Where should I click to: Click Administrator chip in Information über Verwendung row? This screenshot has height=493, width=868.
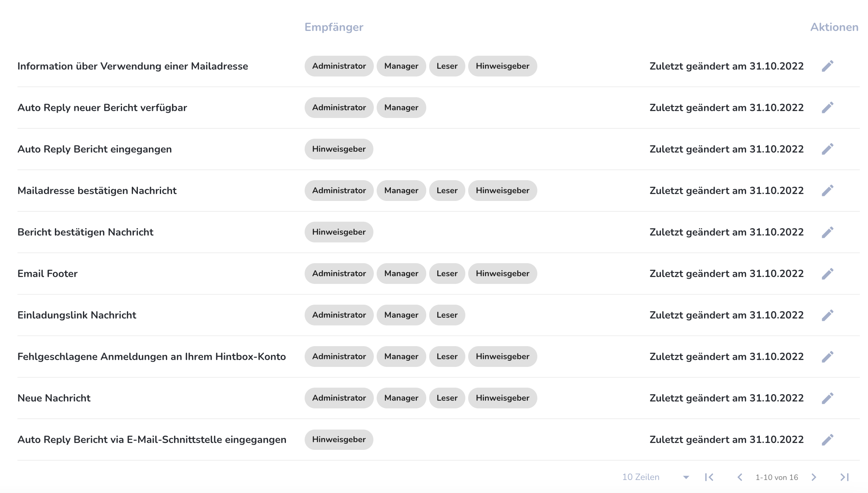click(x=339, y=66)
